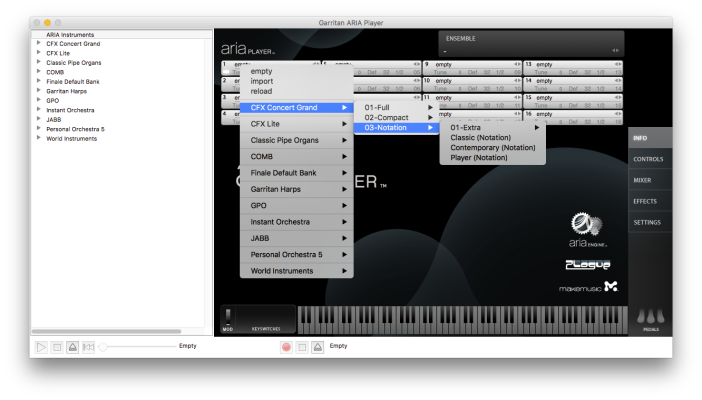Load Contemporary (Notation) piano

point(492,147)
